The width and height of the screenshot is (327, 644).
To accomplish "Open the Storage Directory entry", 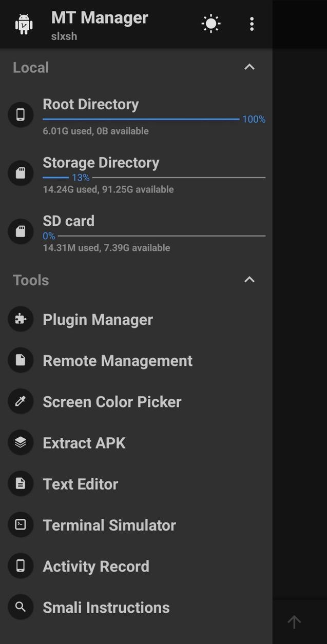I will [101, 163].
